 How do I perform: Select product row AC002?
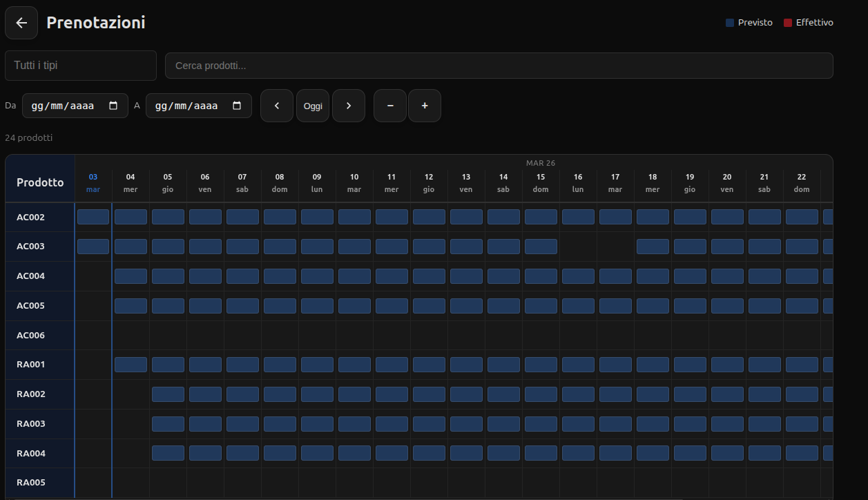(x=40, y=217)
